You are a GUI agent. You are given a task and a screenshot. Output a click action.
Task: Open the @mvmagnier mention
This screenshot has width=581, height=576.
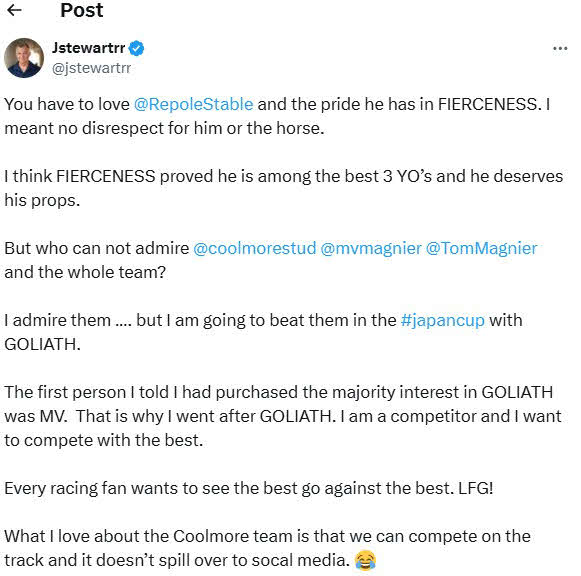(x=371, y=248)
